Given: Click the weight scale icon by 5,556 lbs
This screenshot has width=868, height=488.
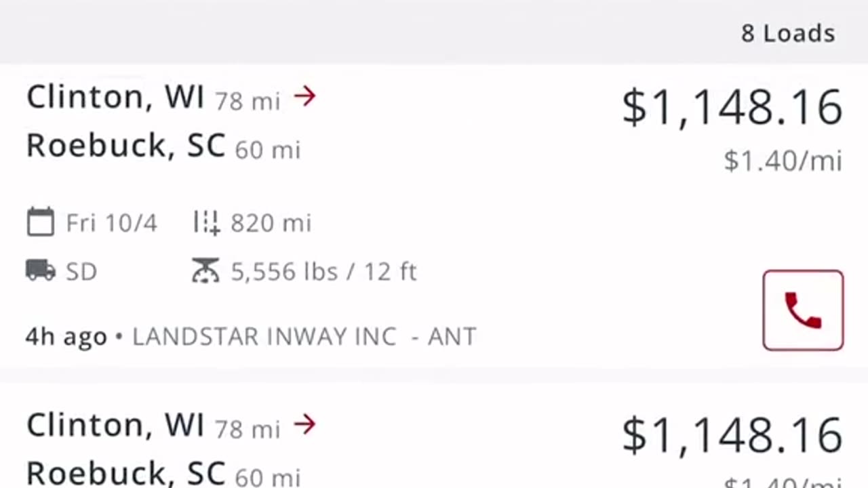Looking at the screenshot, I should pyautogui.click(x=205, y=271).
